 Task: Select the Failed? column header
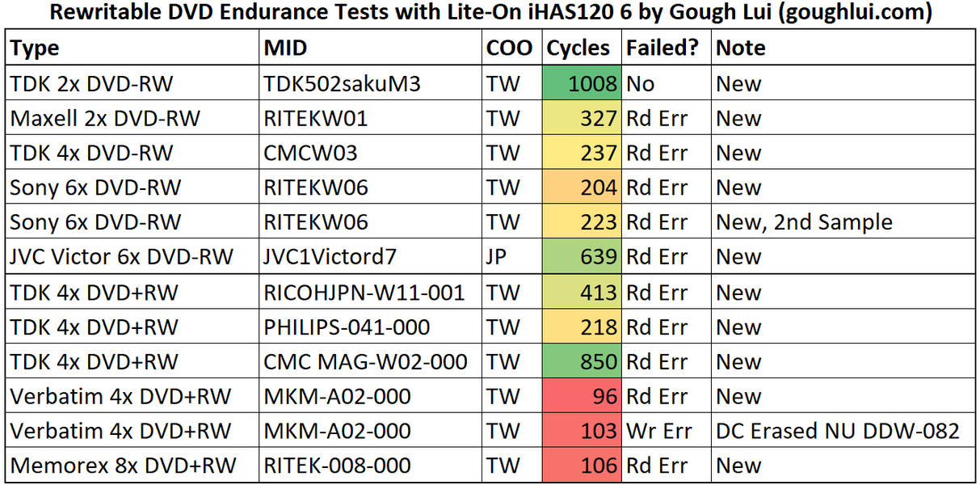click(x=662, y=48)
